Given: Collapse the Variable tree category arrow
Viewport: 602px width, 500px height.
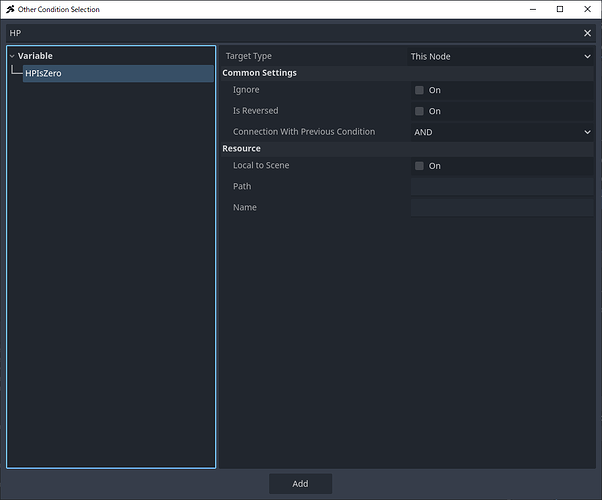Looking at the screenshot, I should pyautogui.click(x=11, y=57).
